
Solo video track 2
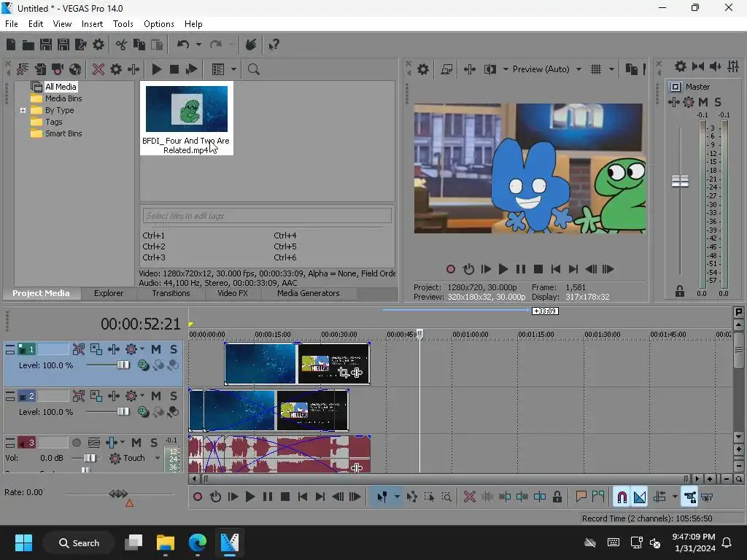point(174,396)
